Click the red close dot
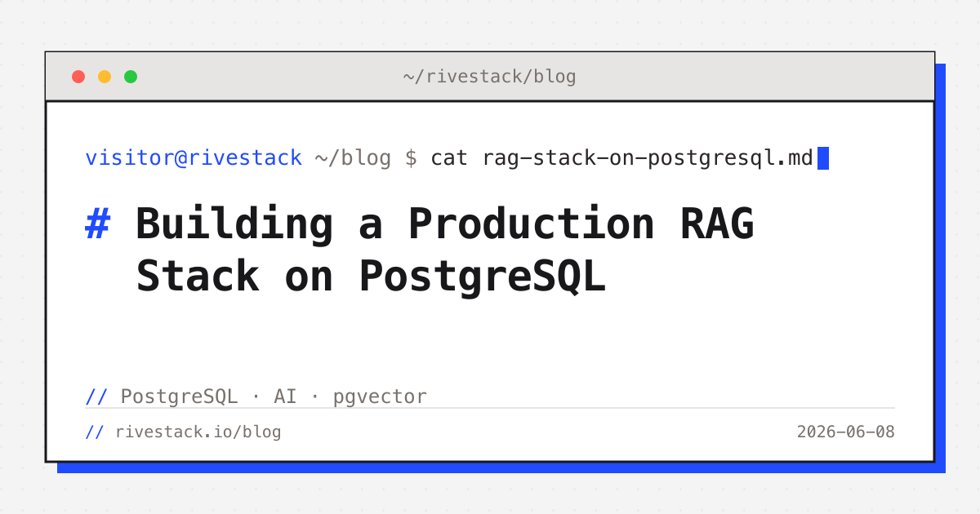This screenshot has height=514, width=980. (78, 77)
